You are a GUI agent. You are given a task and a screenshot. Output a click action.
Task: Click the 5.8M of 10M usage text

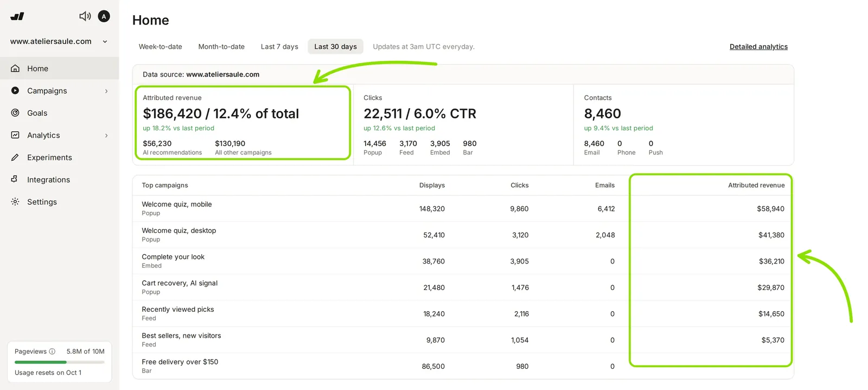[85, 351]
